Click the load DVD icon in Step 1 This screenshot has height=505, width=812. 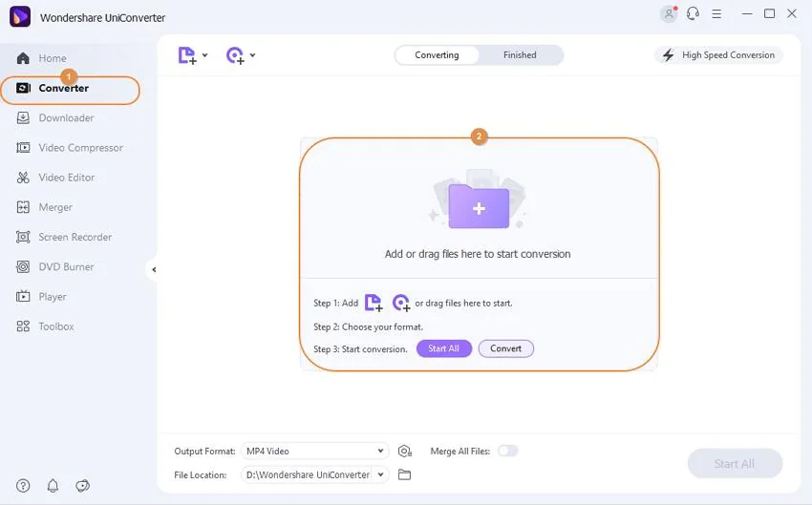click(401, 303)
